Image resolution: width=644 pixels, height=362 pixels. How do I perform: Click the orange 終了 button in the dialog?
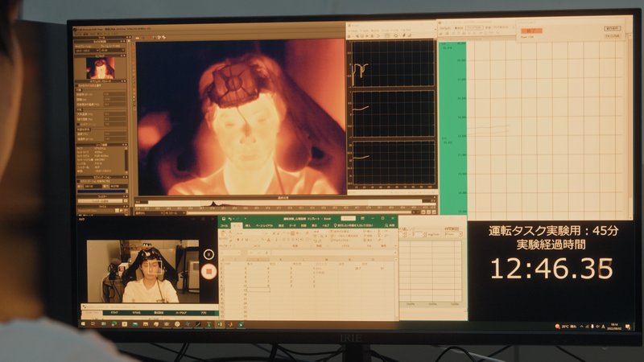tap(531, 31)
